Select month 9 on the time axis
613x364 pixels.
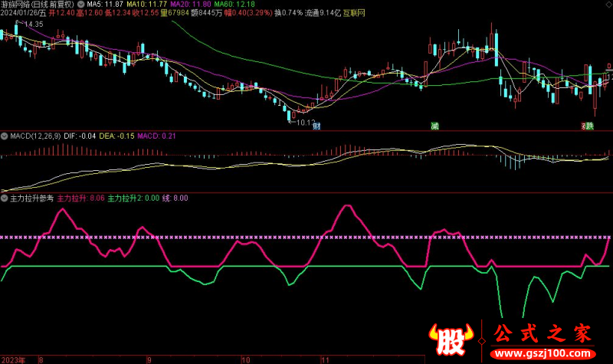(x=149, y=359)
